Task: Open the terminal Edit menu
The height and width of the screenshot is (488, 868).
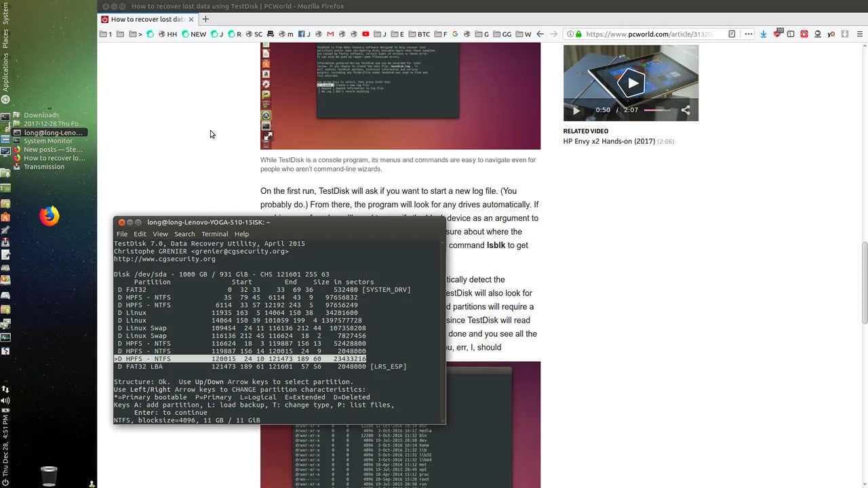Action: pyautogui.click(x=140, y=234)
